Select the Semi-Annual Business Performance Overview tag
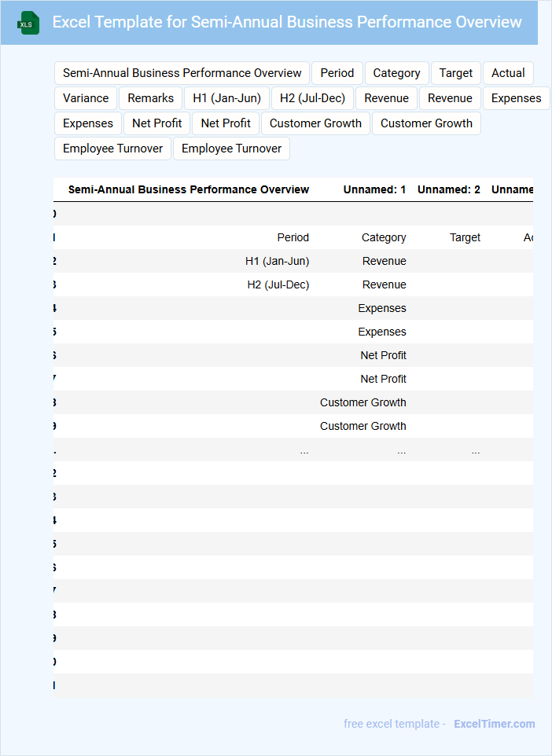Screen dimensions: 552x756 click(x=182, y=73)
